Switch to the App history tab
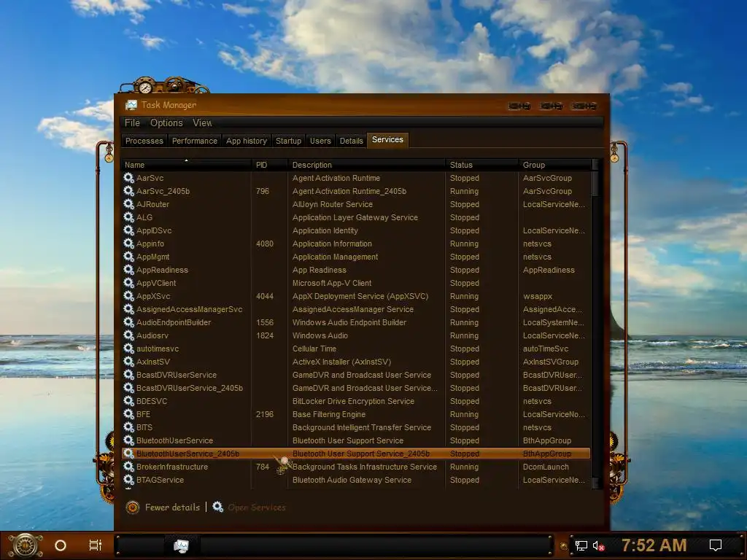747x560 pixels. coord(247,141)
